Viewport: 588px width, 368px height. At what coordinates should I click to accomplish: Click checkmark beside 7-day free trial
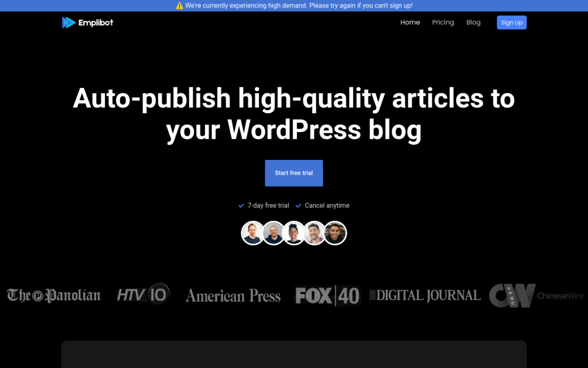(241, 206)
